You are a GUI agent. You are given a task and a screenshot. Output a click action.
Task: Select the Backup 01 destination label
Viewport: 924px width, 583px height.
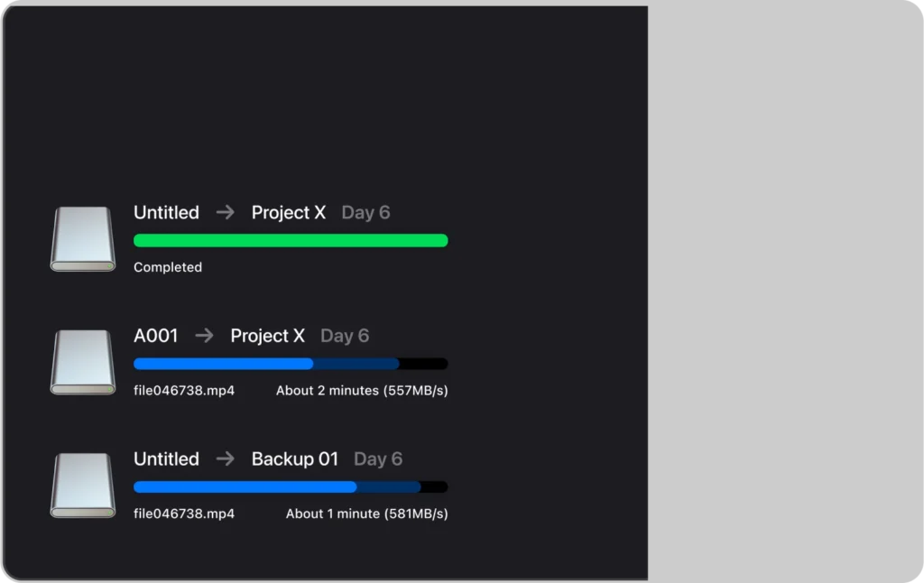tap(295, 458)
